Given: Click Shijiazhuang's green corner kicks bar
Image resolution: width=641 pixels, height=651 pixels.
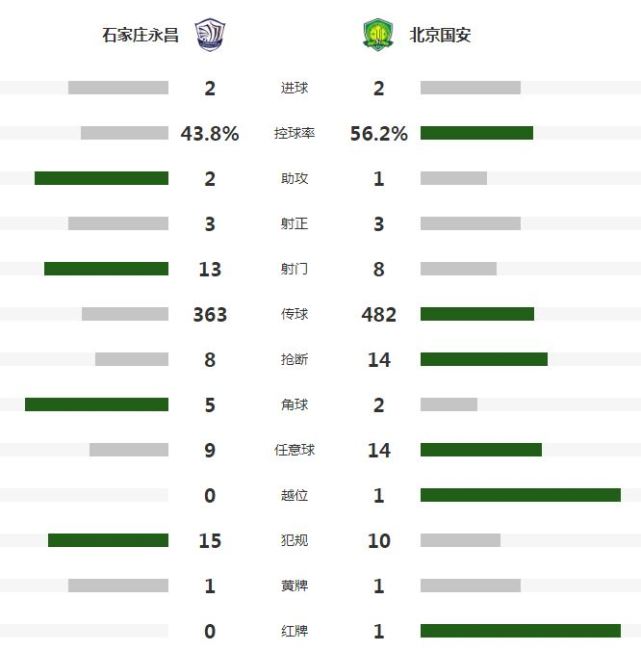Looking at the screenshot, I should (x=97, y=404).
